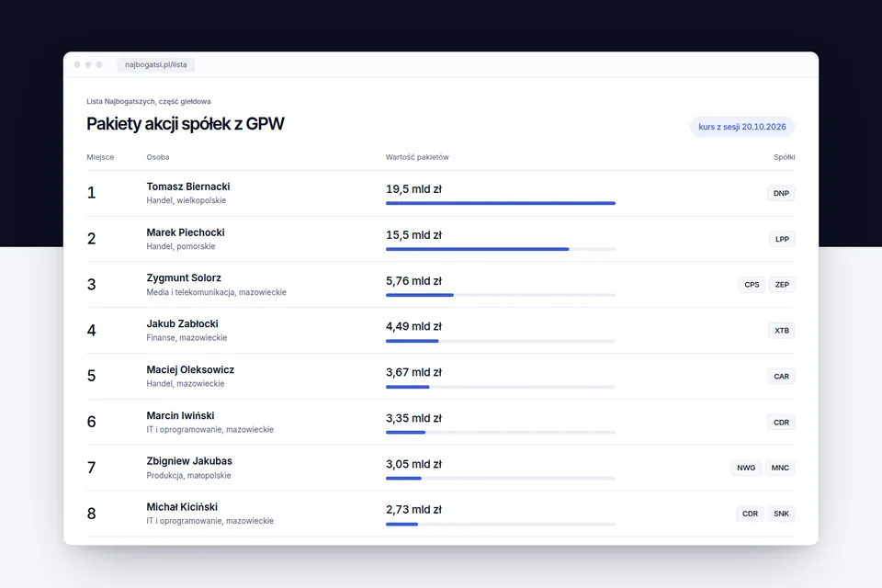The width and height of the screenshot is (882, 588).
Task: Select the name Marek Piechocki
Action: point(185,232)
